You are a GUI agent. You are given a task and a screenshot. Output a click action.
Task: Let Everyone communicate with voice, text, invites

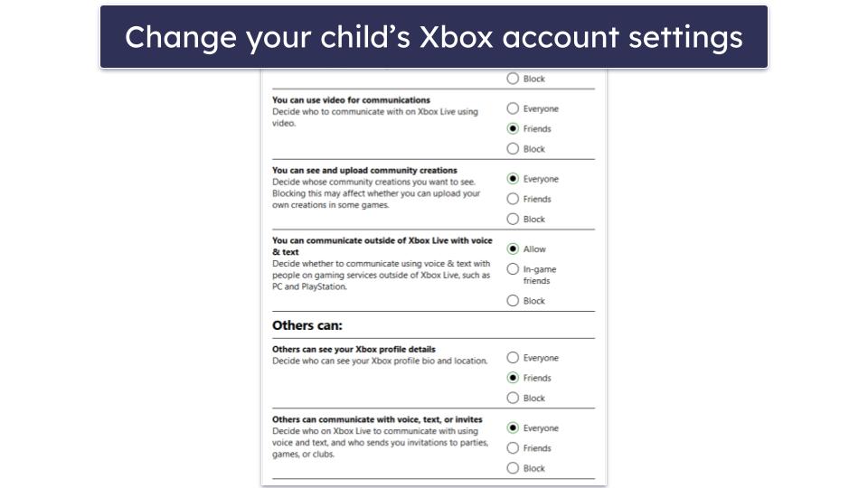pos(513,428)
